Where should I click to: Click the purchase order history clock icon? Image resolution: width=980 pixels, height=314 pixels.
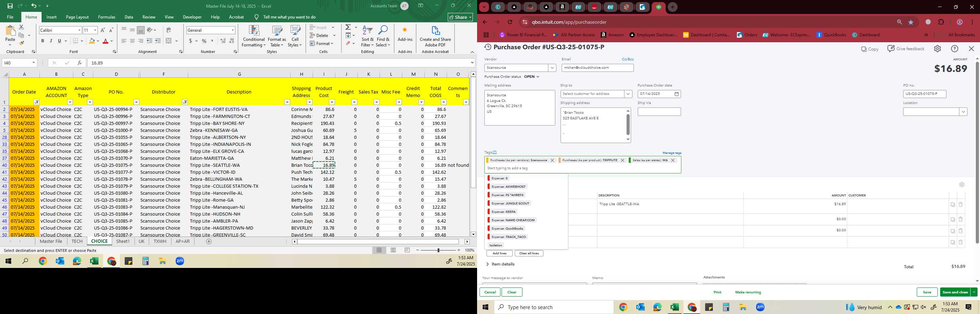(x=488, y=47)
